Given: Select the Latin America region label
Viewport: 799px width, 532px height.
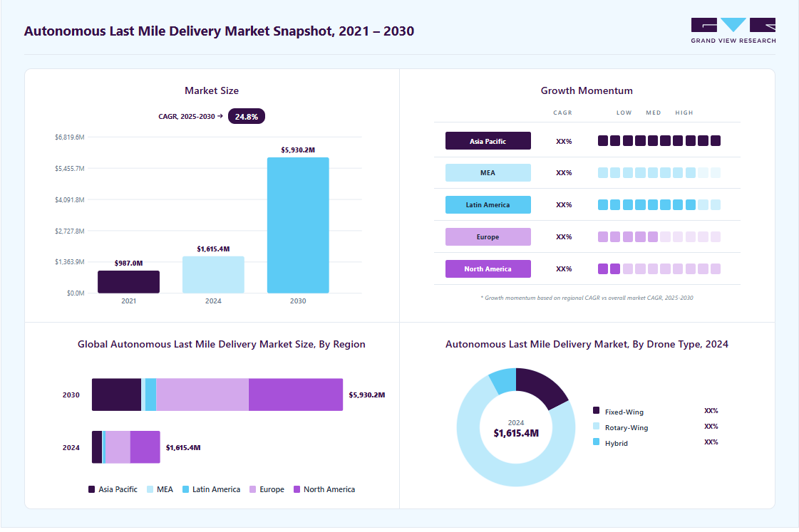Looking at the screenshot, I should 488,204.
